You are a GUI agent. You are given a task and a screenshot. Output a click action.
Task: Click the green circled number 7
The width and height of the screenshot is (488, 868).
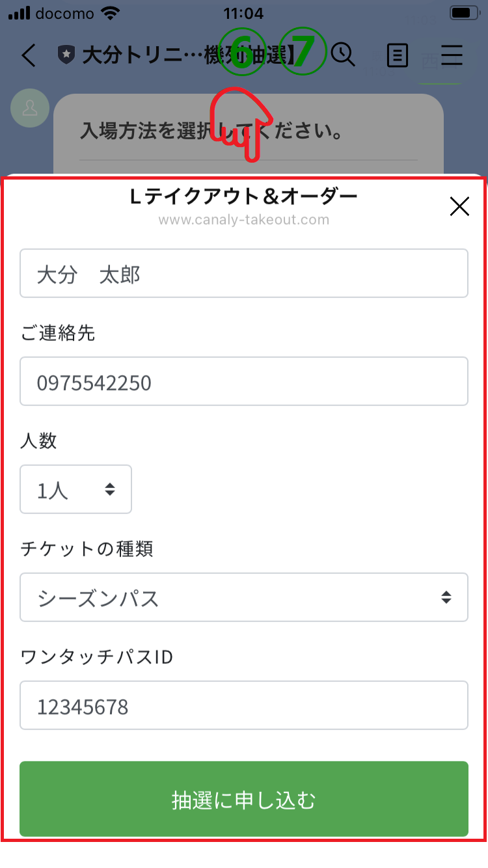(x=302, y=52)
